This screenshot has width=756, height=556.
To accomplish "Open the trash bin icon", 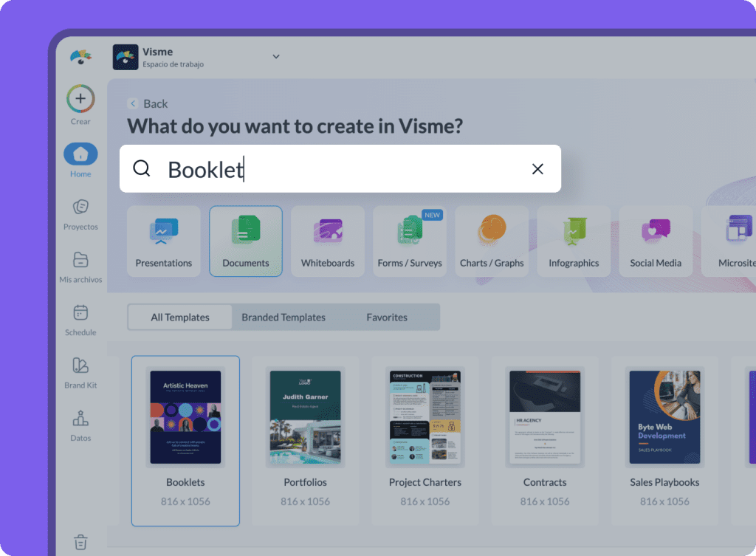I will [80, 542].
